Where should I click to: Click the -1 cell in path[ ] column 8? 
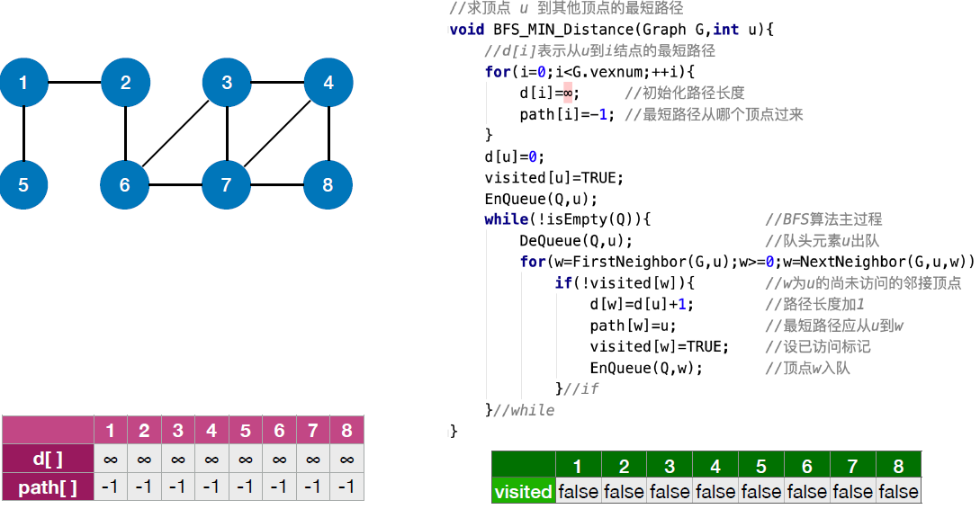point(346,487)
